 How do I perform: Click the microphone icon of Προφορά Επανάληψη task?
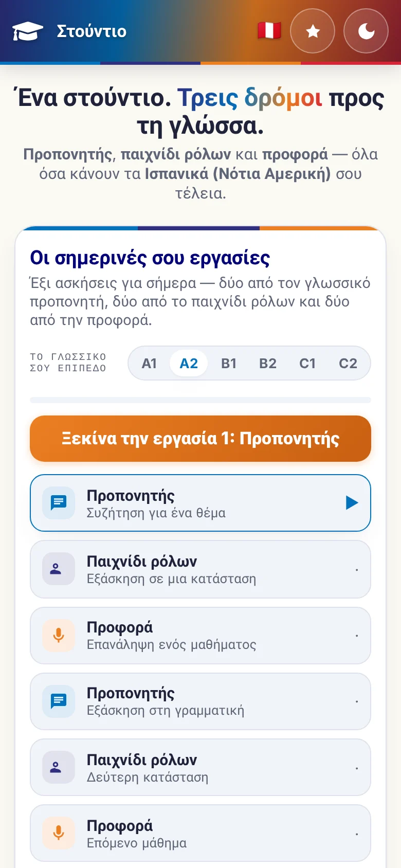pyautogui.click(x=59, y=635)
